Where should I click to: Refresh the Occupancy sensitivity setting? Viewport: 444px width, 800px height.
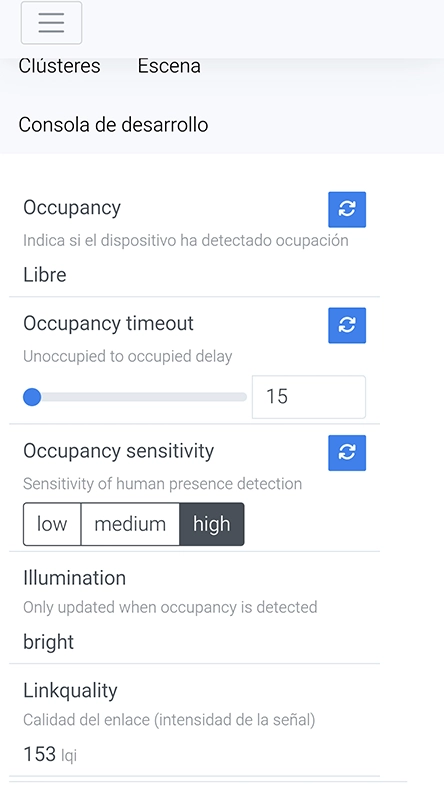(x=347, y=453)
